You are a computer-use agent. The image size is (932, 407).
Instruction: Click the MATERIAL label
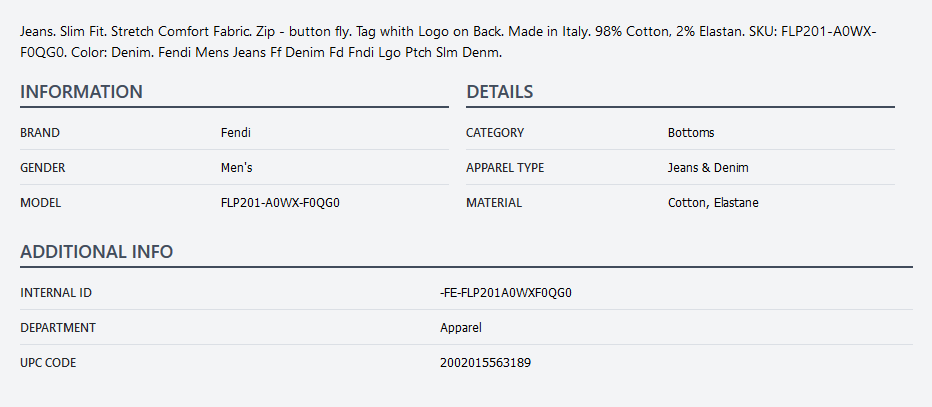[494, 202]
